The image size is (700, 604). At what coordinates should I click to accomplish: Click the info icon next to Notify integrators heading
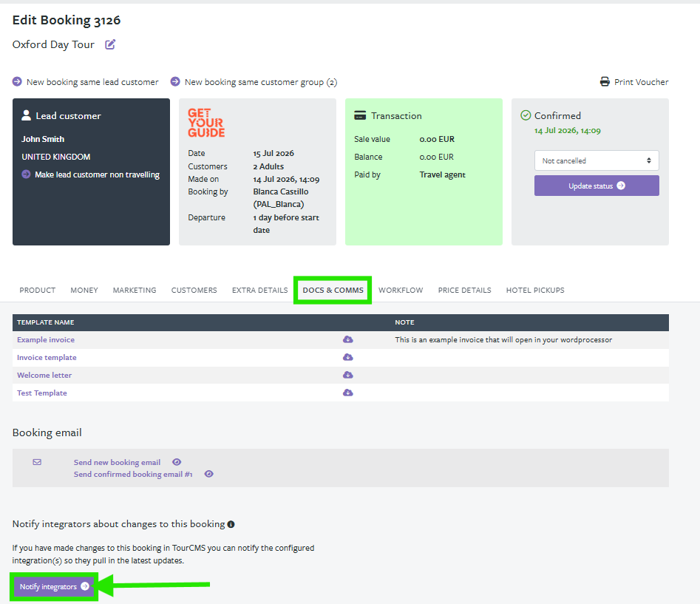[231, 524]
